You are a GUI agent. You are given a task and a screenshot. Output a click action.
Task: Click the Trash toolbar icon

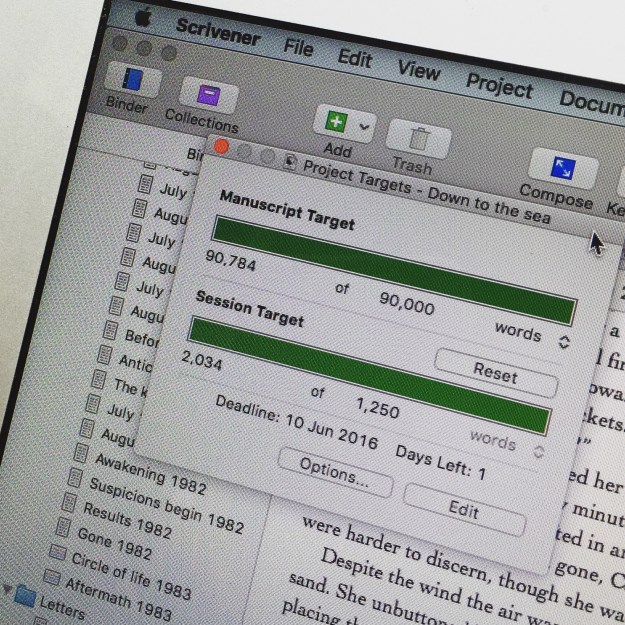pos(416,137)
